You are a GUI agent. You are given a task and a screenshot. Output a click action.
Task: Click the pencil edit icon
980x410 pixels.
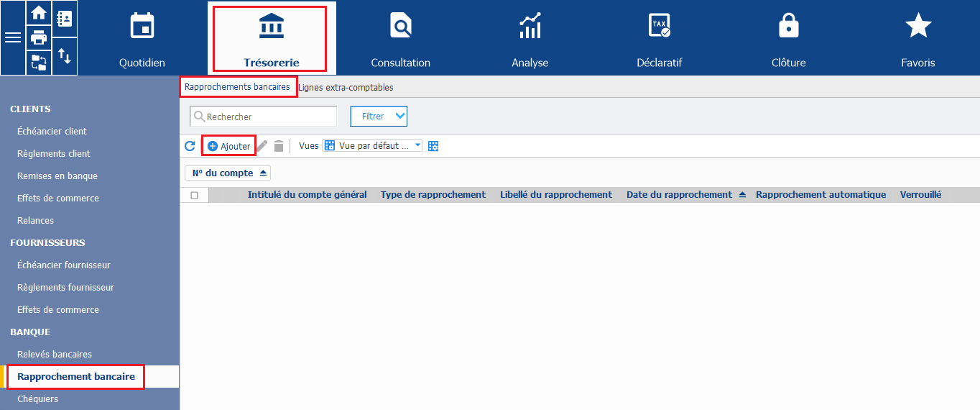(262, 146)
